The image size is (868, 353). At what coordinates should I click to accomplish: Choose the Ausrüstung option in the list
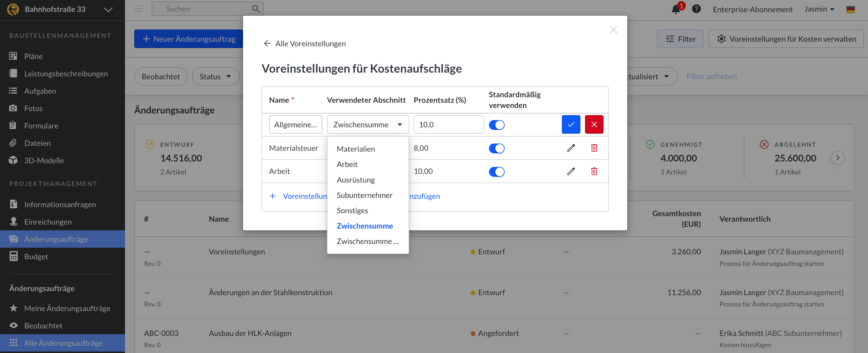click(x=356, y=180)
